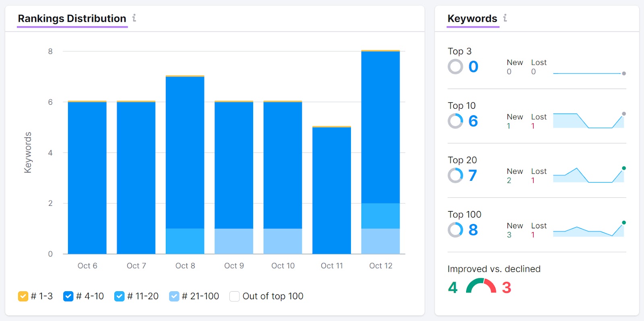The image size is (644, 321).
Task: Click the Oct 12 axis label
Action: coord(381,266)
